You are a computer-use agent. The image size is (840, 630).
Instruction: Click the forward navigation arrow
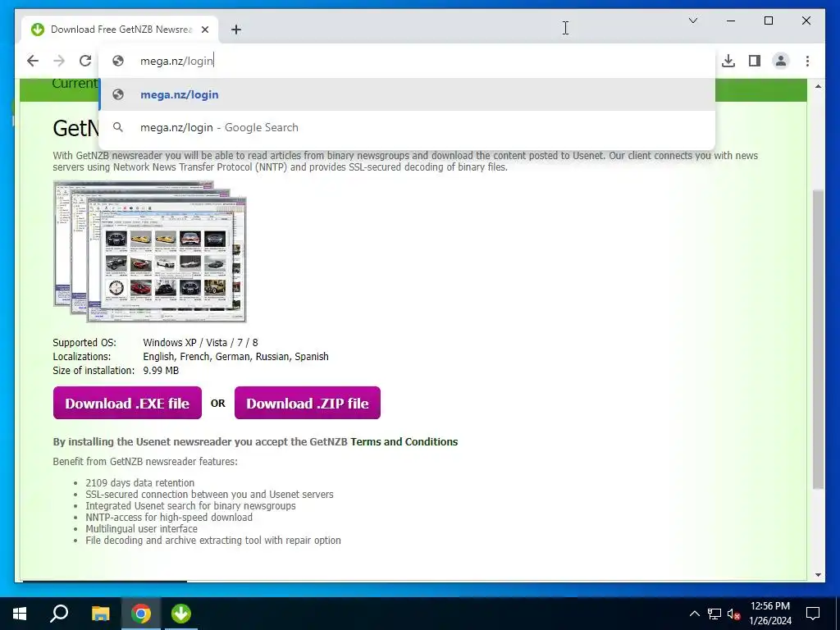tap(59, 61)
